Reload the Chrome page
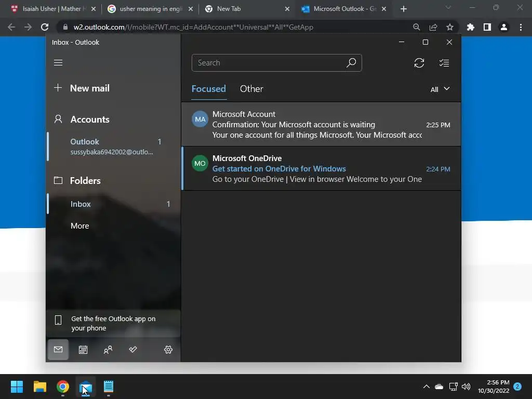Viewport: 532px width, 399px height. click(45, 27)
